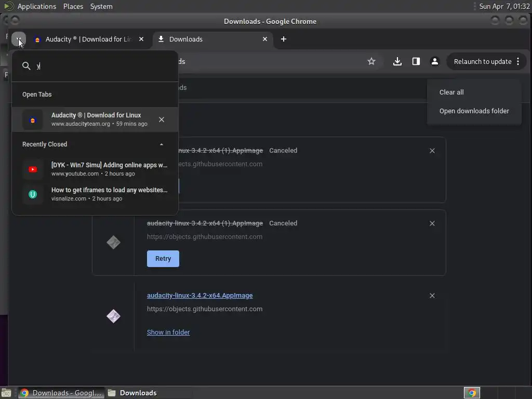The image size is (532, 399).
Task: Close the Audacity tab in tab strip
Action: (x=141, y=39)
